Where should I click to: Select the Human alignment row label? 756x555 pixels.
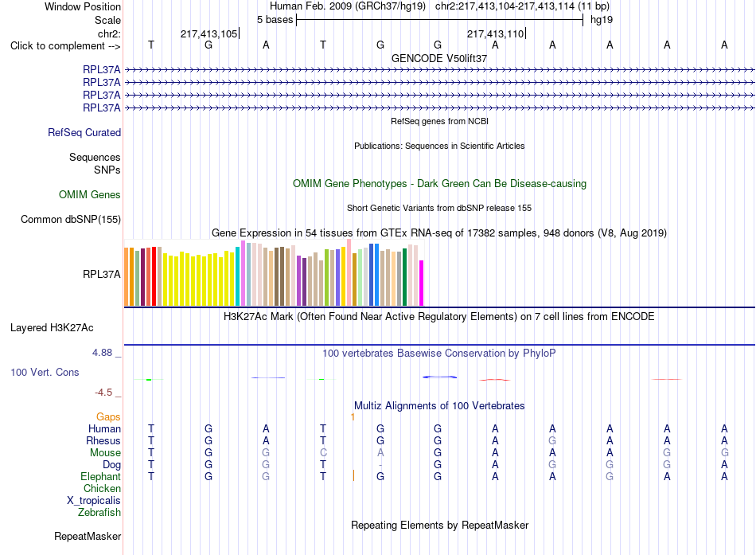(x=104, y=429)
